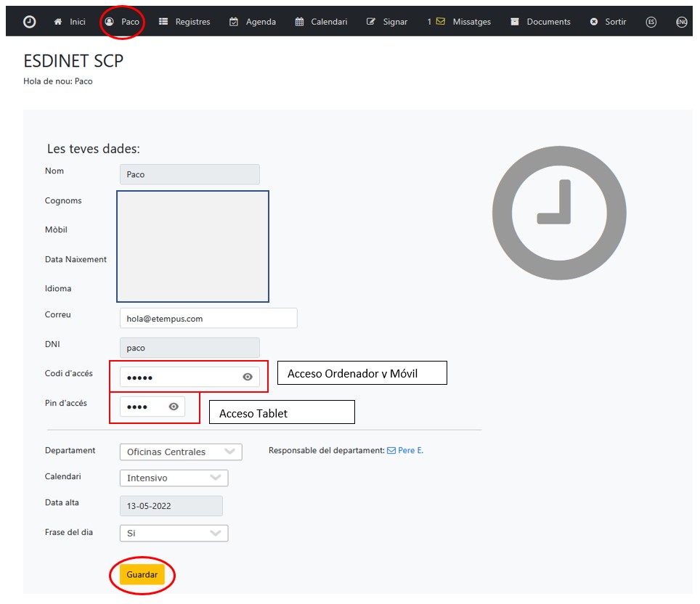This screenshot has height=604, width=700.
Task: Click the large grey clock image
Action: pyautogui.click(x=559, y=213)
